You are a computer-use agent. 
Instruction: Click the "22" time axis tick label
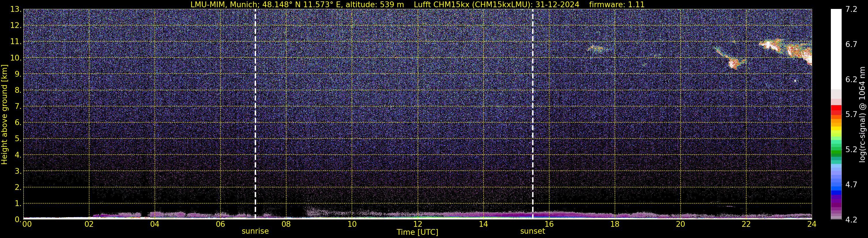(x=746, y=224)
